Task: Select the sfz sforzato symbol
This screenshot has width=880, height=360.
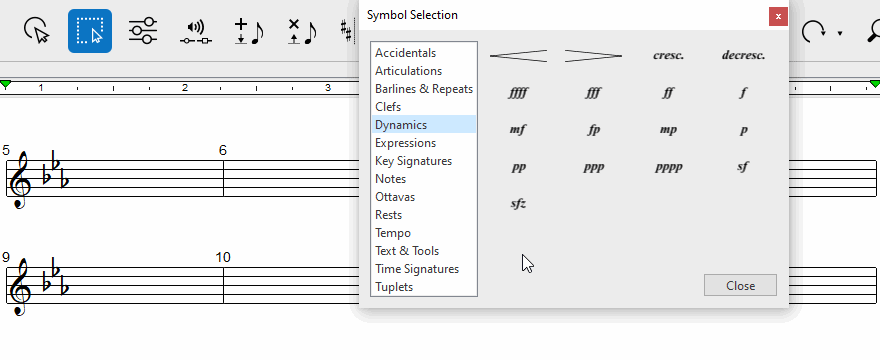Action: 518,203
